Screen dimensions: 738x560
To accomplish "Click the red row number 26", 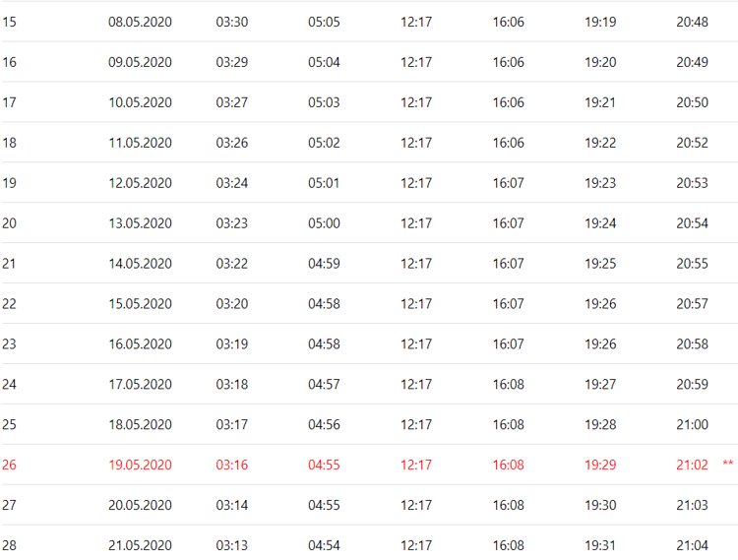I will [10, 465].
